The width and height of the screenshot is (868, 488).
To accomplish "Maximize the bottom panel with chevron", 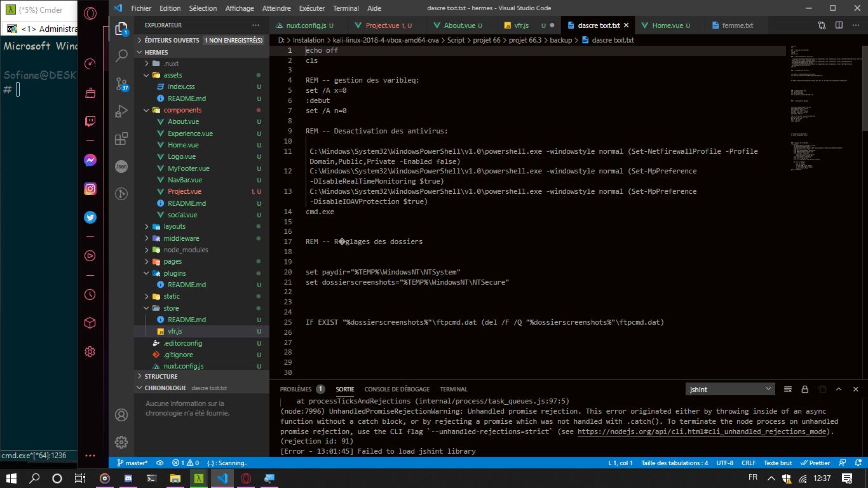I will tap(839, 389).
